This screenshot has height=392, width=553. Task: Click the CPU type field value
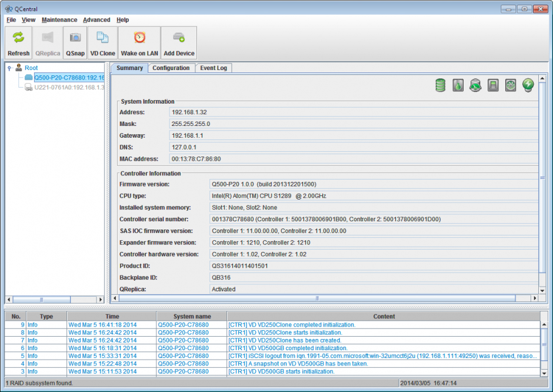[x=374, y=196]
